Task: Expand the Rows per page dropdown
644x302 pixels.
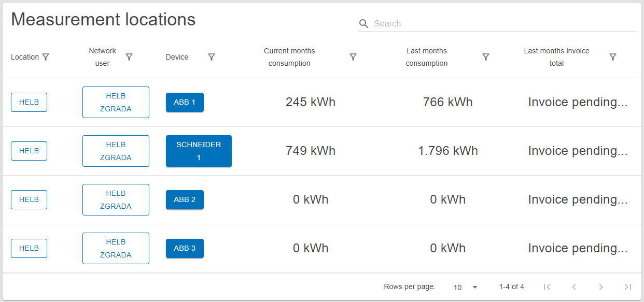Action: coord(465,287)
